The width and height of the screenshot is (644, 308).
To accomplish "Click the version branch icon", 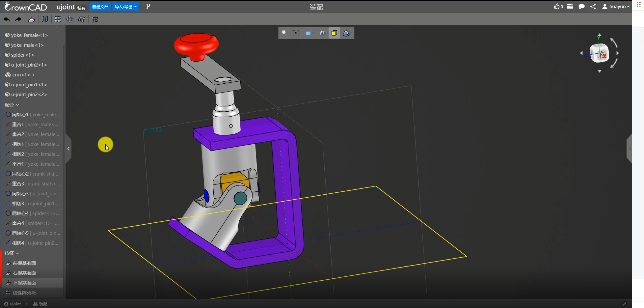I will [x=148, y=7].
